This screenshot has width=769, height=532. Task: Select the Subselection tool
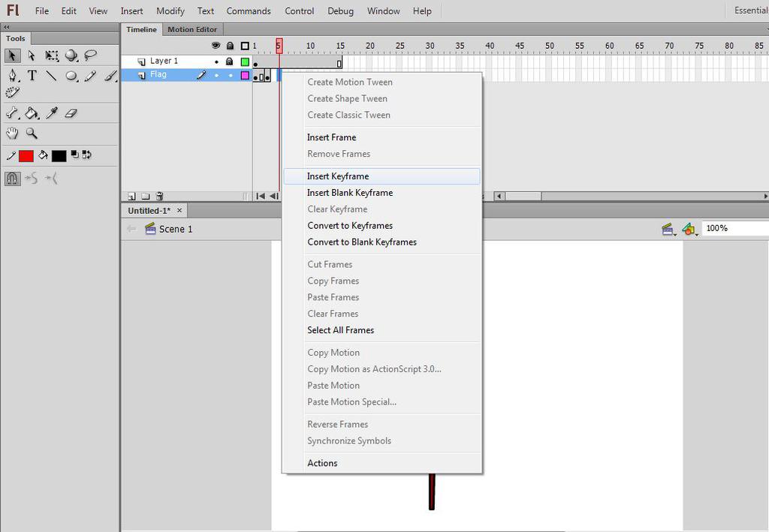[32, 56]
